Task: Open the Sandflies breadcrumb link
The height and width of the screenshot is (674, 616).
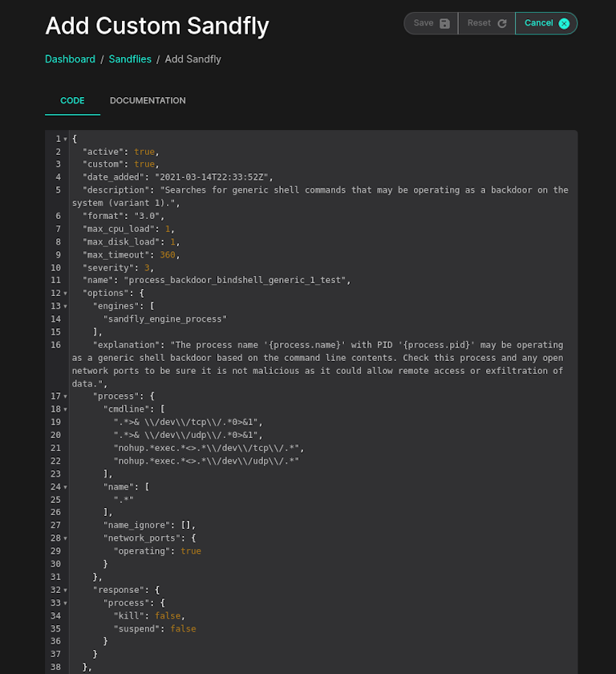Action: [130, 59]
